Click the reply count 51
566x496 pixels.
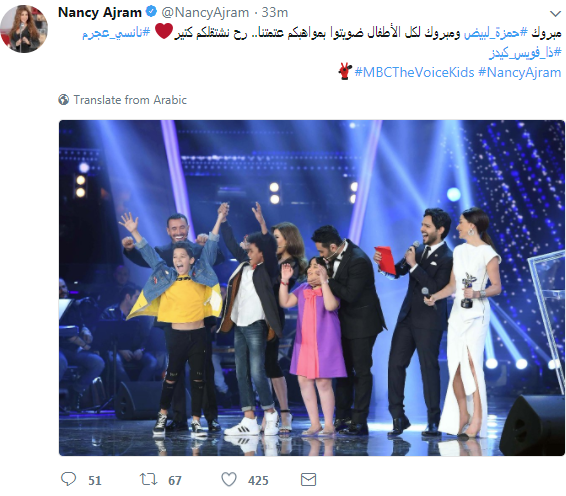[95, 480]
